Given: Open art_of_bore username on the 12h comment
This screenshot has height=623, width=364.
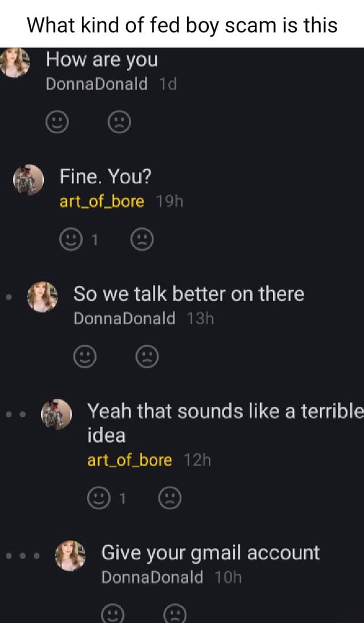Looking at the screenshot, I should click(x=129, y=460).
